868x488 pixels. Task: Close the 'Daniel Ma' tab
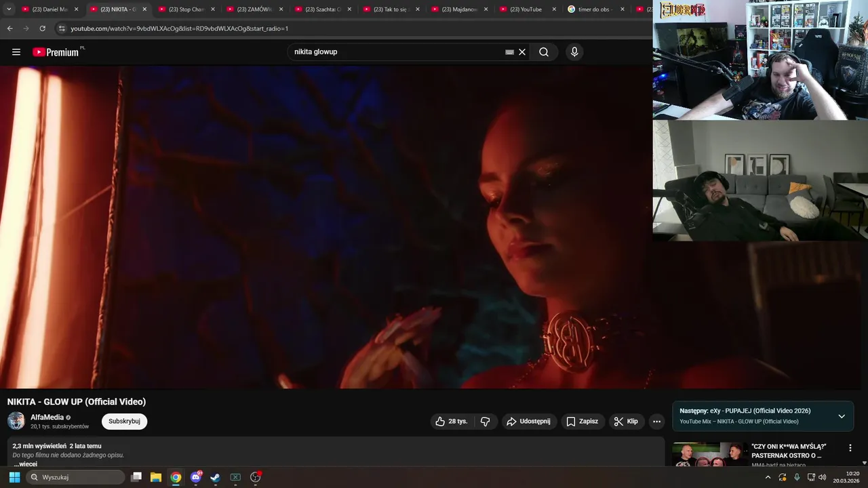[76, 9]
